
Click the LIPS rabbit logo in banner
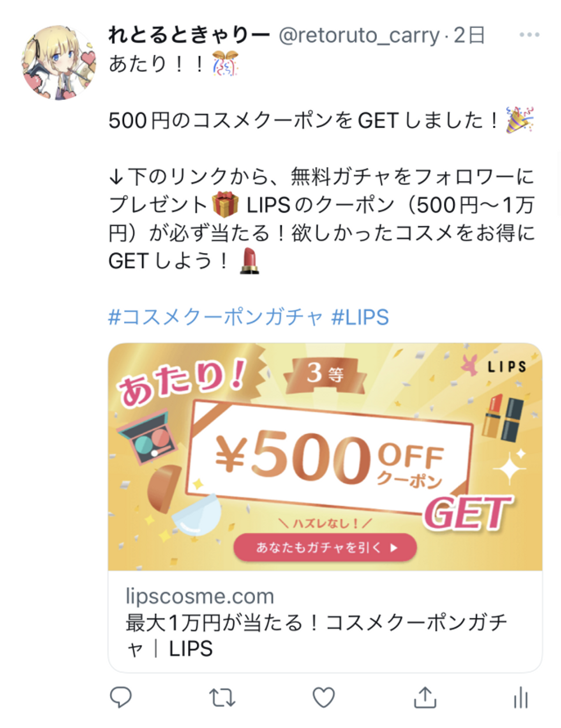(494, 366)
